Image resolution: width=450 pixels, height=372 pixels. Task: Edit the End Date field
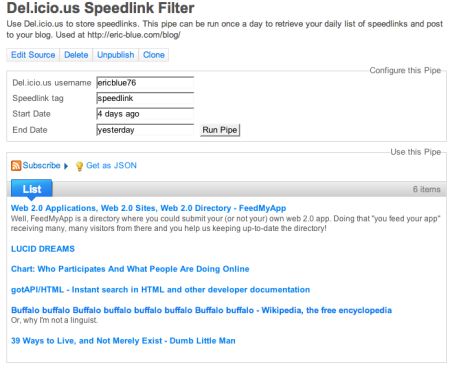coord(145,130)
